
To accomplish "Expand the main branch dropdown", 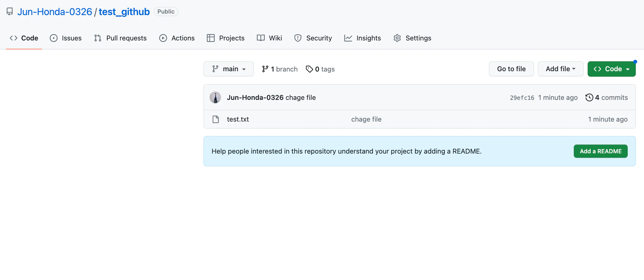I will point(229,69).
